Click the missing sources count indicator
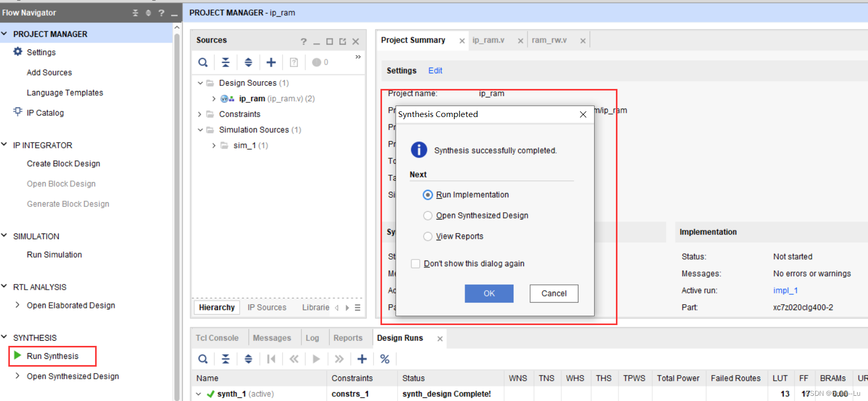 point(320,62)
